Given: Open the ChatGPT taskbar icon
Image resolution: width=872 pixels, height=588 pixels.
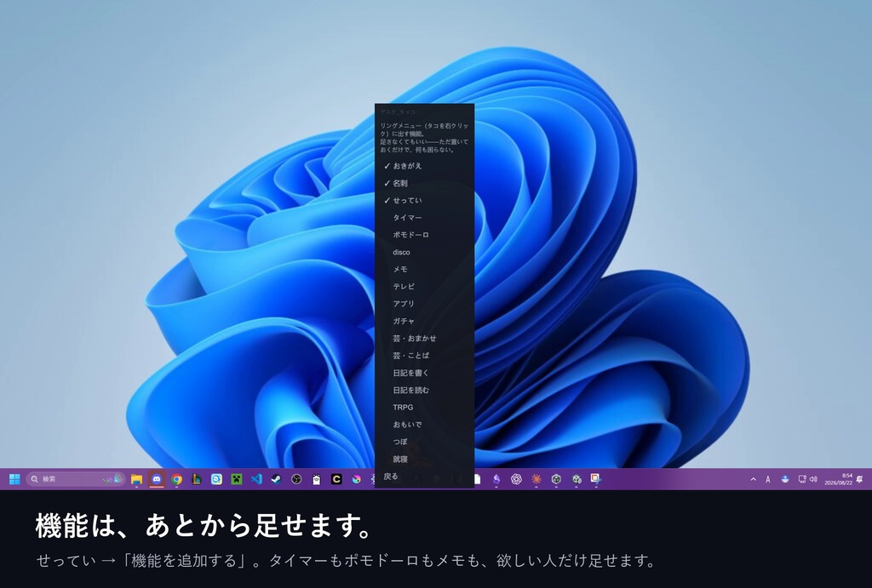Looking at the screenshot, I should pos(516,479).
